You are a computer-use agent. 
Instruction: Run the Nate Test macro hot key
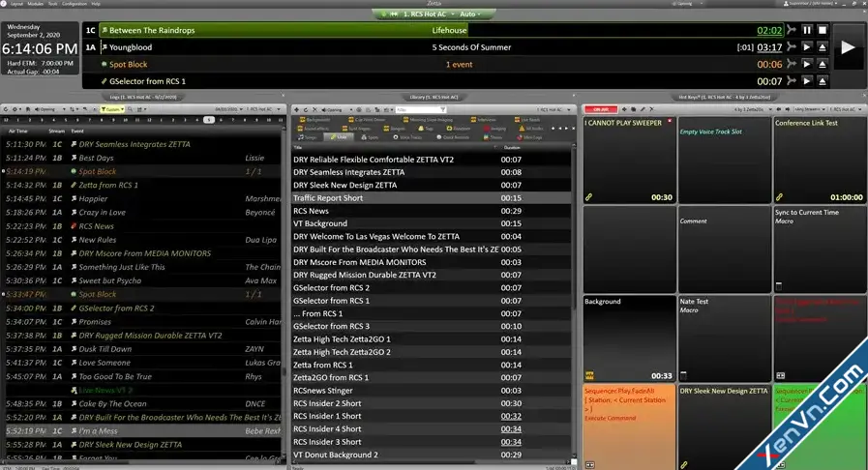click(724, 338)
